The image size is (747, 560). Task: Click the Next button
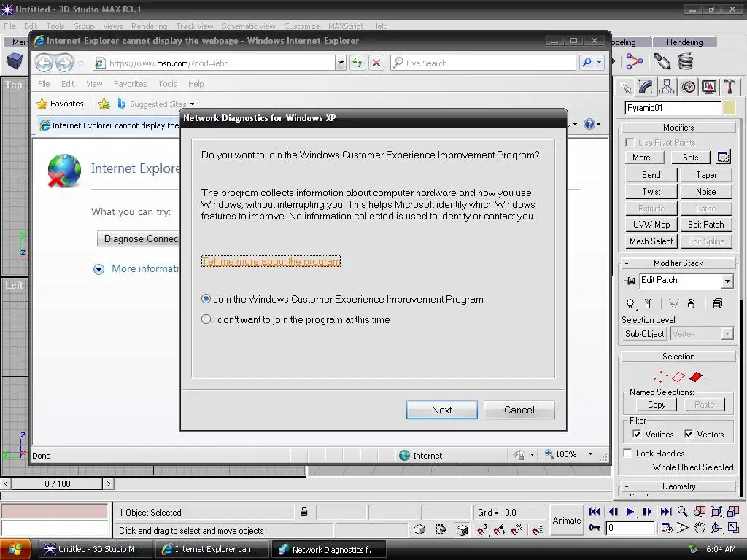click(x=441, y=410)
